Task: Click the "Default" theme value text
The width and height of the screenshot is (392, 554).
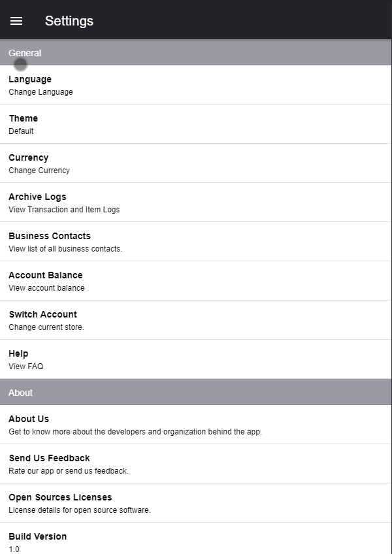Action: point(21,131)
